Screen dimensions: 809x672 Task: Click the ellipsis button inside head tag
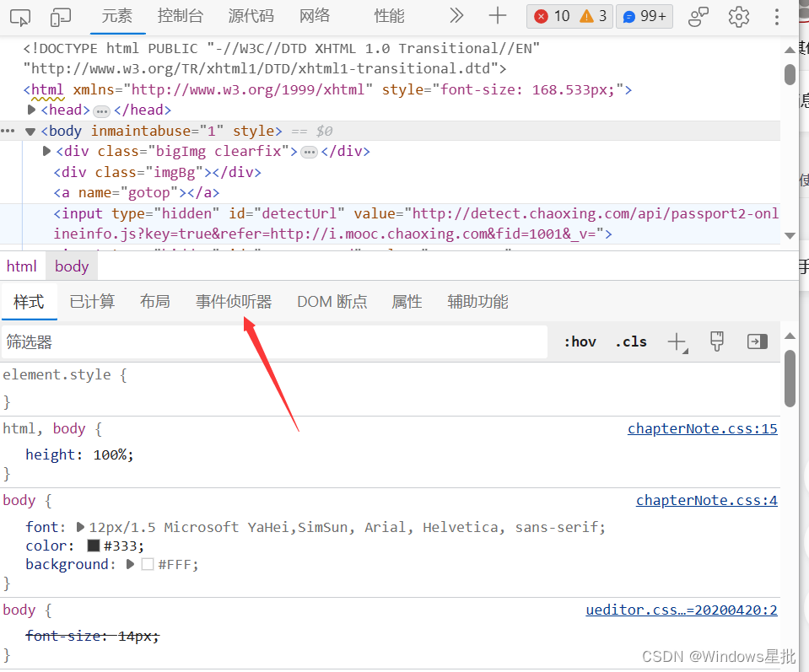[x=101, y=111]
